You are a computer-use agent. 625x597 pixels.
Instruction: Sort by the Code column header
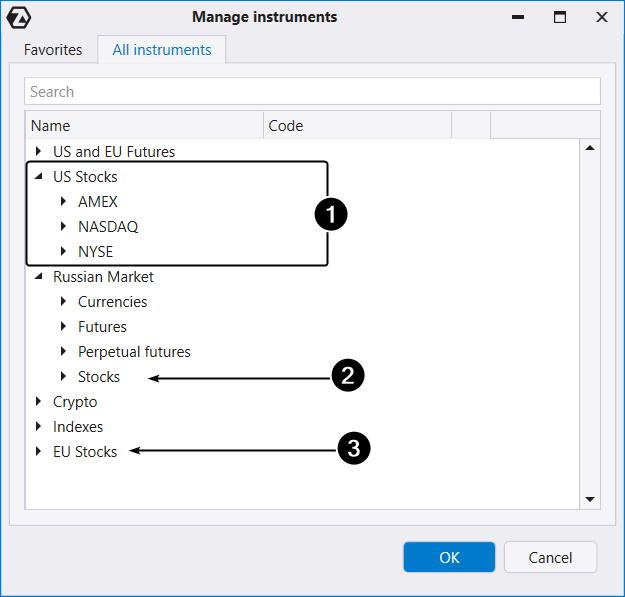(357, 126)
